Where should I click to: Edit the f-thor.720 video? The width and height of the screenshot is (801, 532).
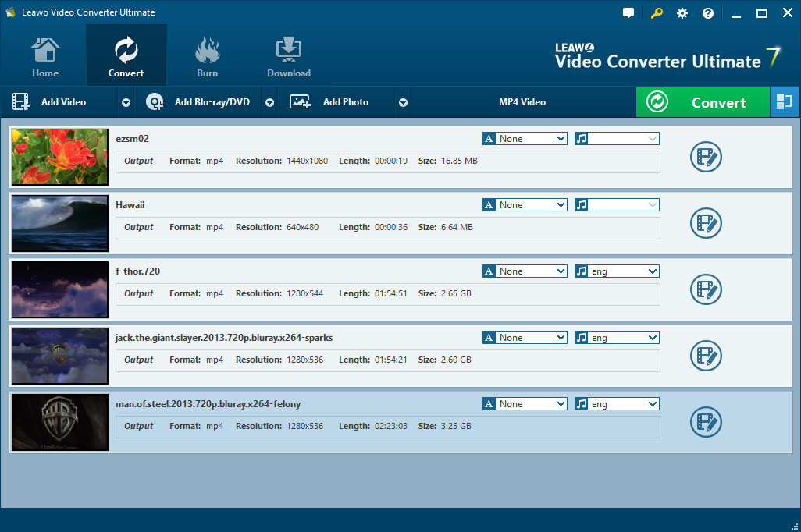point(706,289)
